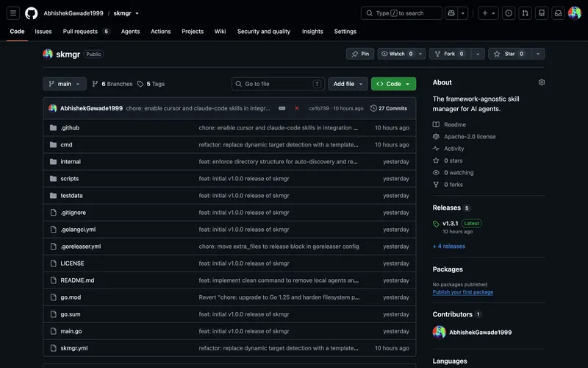The height and width of the screenshot is (368, 588).
Task: Open the hamburger navigation menu
Action: coord(13,13)
